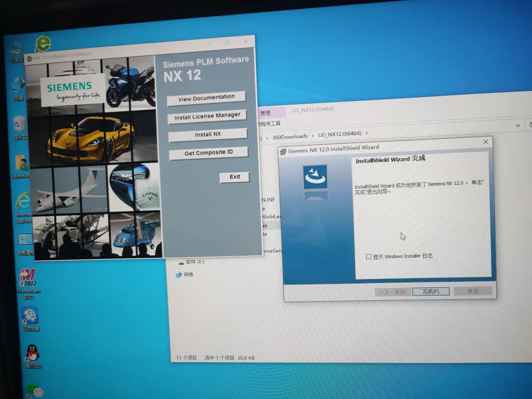This screenshot has width=532, height=399.
Task: Click the NX 12 Software Installation title bar icon
Action: (30, 59)
